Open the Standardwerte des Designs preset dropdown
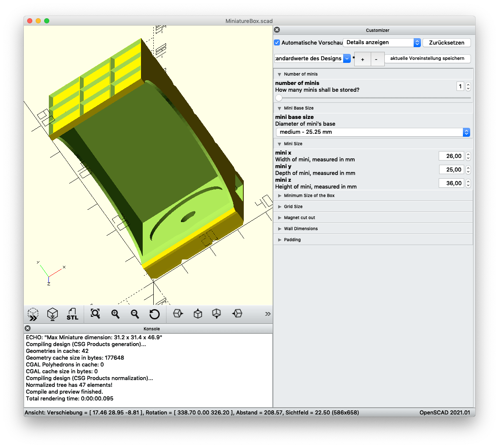This screenshot has height=448, width=499. point(313,59)
